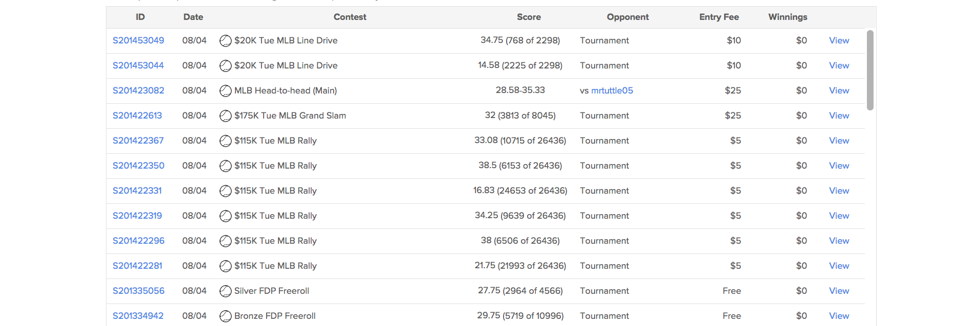The image size is (980, 326).
Task: Open entry ID S201423082
Action: coord(138,90)
